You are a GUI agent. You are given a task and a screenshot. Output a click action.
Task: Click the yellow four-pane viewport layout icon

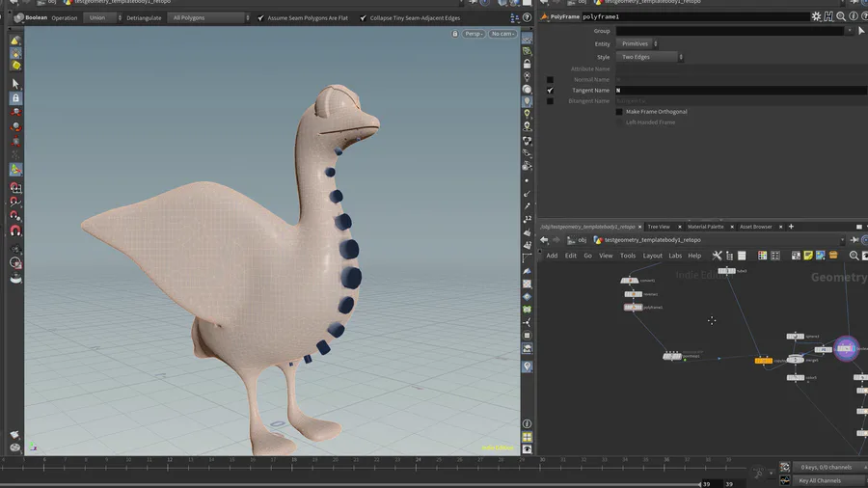point(527,437)
